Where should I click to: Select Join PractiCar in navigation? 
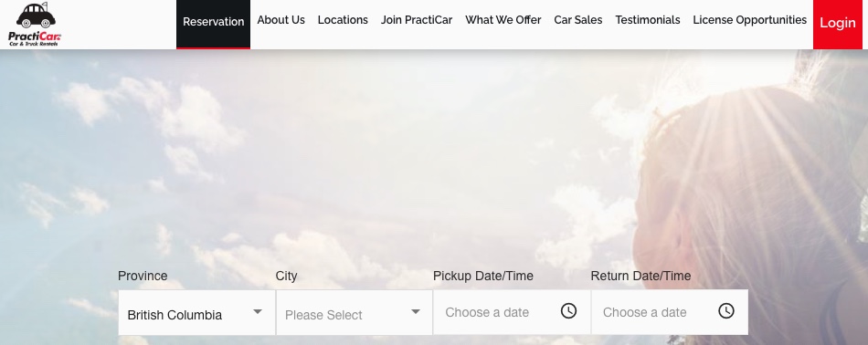pyautogui.click(x=417, y=20)
